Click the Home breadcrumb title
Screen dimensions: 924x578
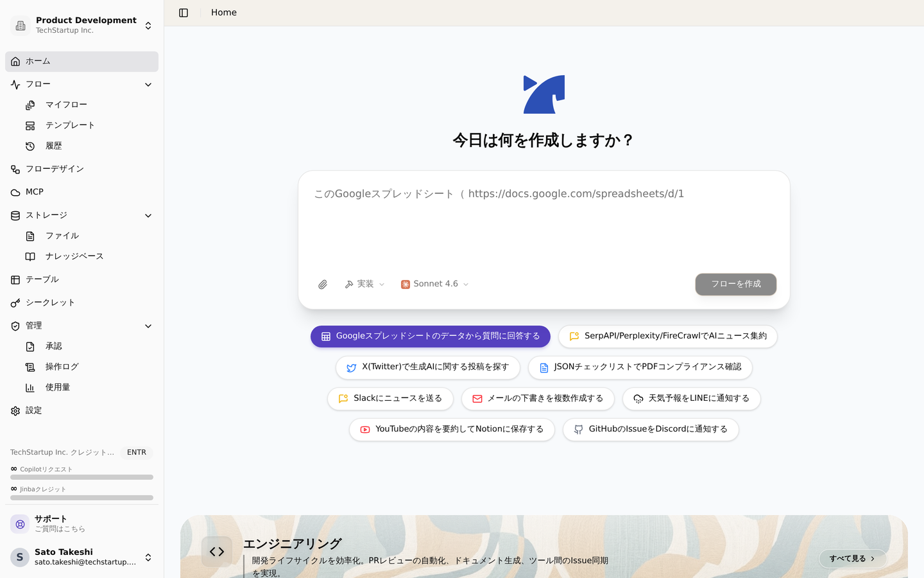click(224, 13)
